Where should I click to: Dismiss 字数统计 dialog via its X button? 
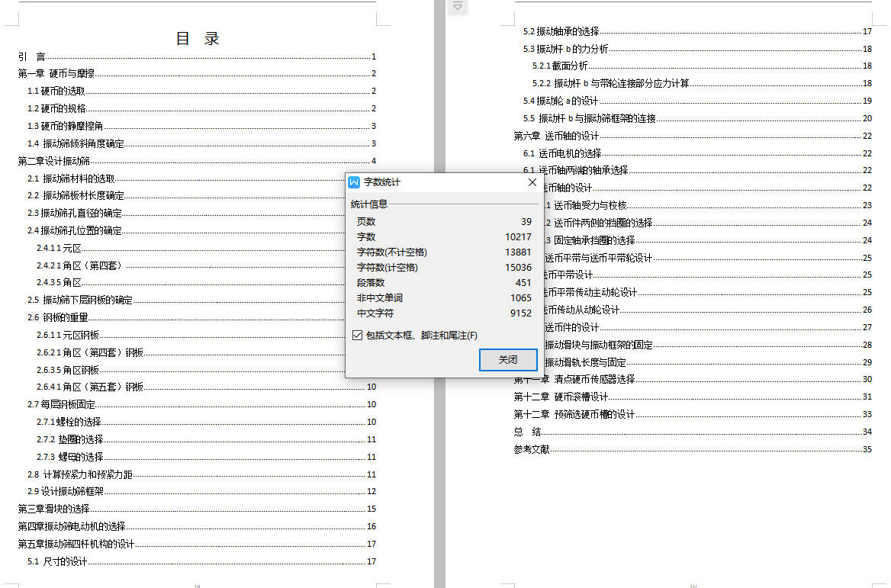(x=532, y=182)
